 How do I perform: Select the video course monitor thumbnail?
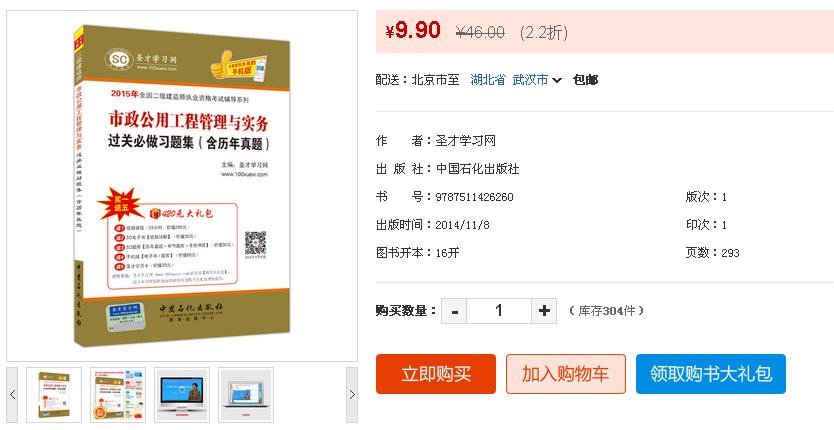click(182, 395)
